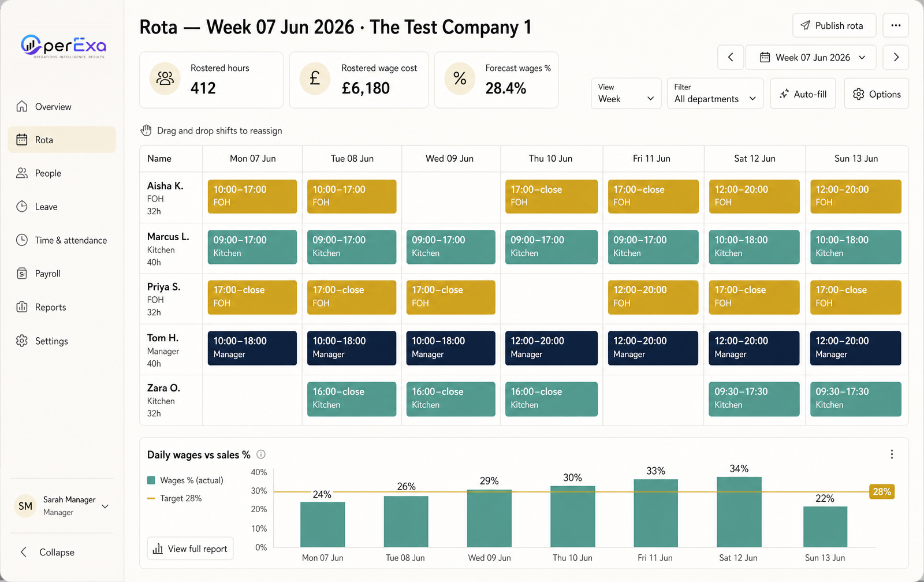Screen dimensions: 924x582
Task: Open the Leave clock icon
Action: click(22, 207)
